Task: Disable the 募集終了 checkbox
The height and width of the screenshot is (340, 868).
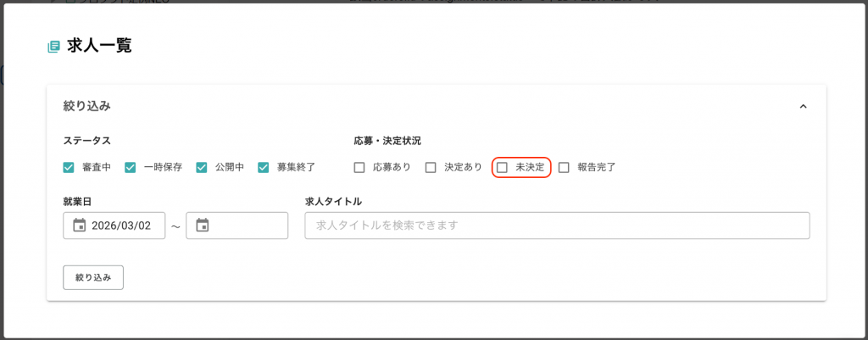Action: pos(264,167)
